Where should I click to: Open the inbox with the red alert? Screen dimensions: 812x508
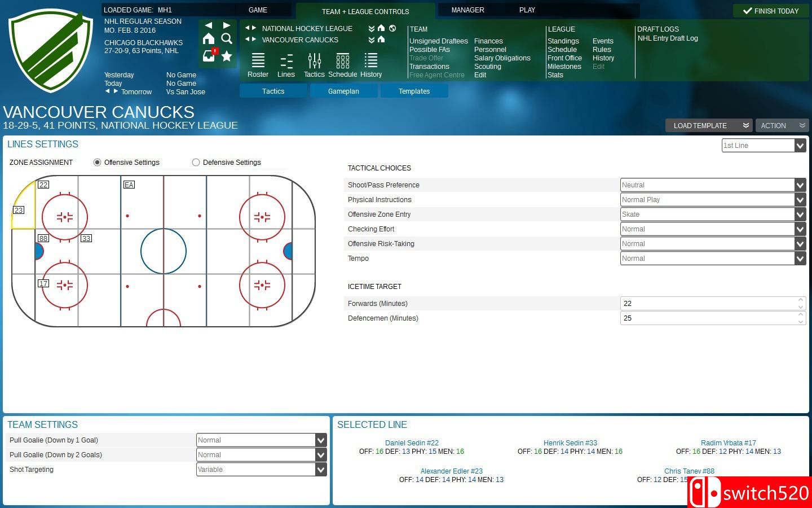(209, 55)
